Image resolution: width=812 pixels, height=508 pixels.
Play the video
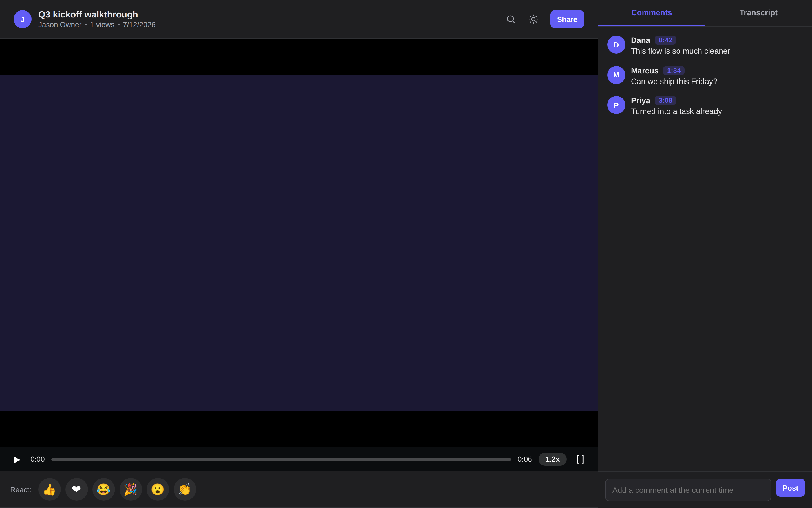(x=17, y=459)
